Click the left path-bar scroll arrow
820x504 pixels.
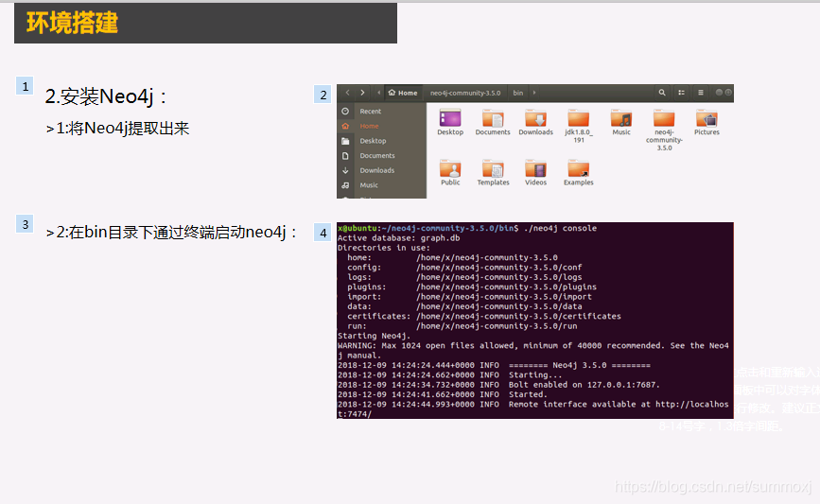point(378,93)
